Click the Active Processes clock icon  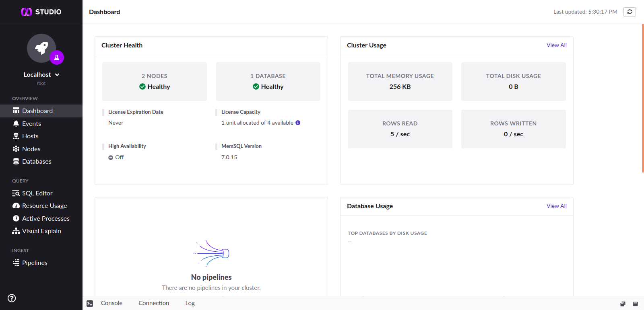(16, 218)
